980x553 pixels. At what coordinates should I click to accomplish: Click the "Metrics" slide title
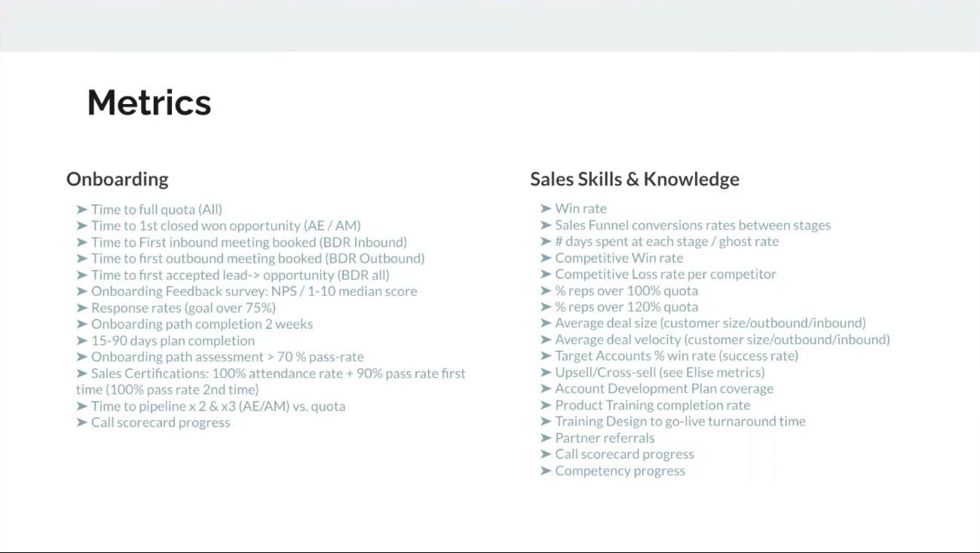149,103
